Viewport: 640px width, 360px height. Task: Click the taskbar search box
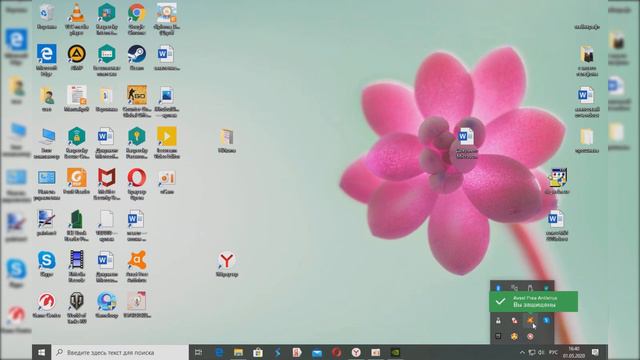click(120, 352)
